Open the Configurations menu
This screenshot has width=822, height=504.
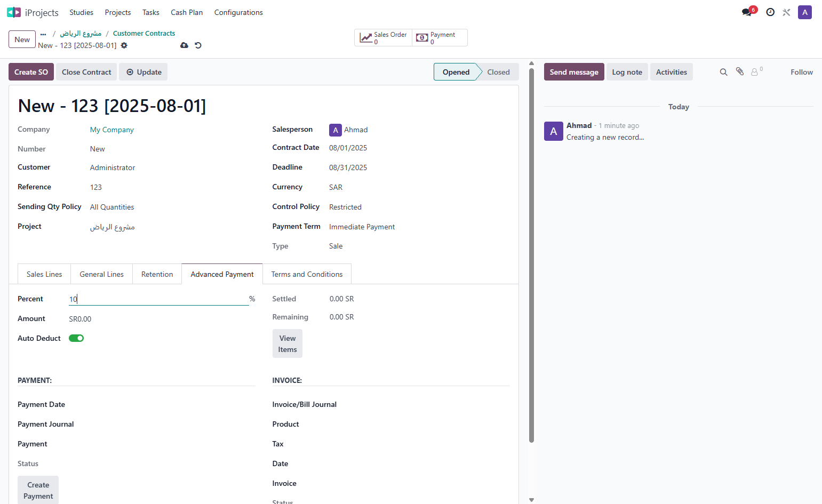(238, 12)
